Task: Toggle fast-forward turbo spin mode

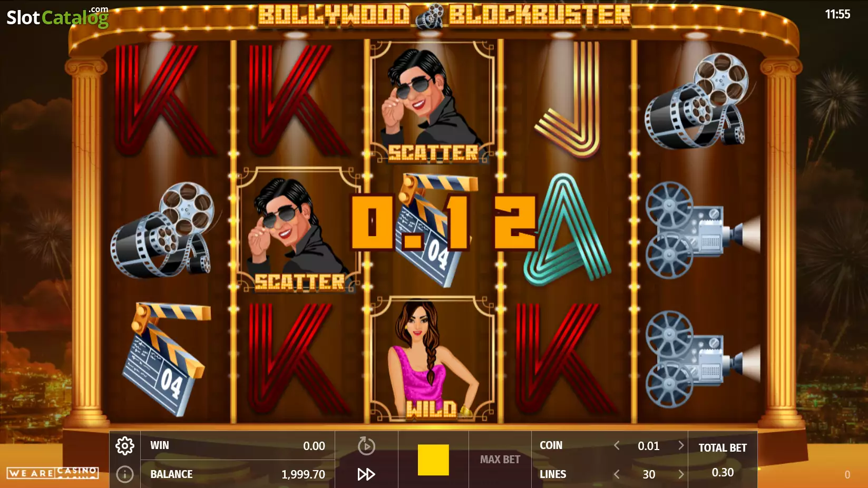Action: point(366,474)
